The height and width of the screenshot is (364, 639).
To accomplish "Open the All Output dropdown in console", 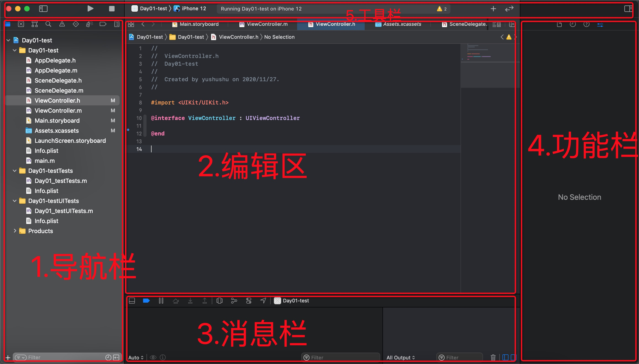I will 400,357.
